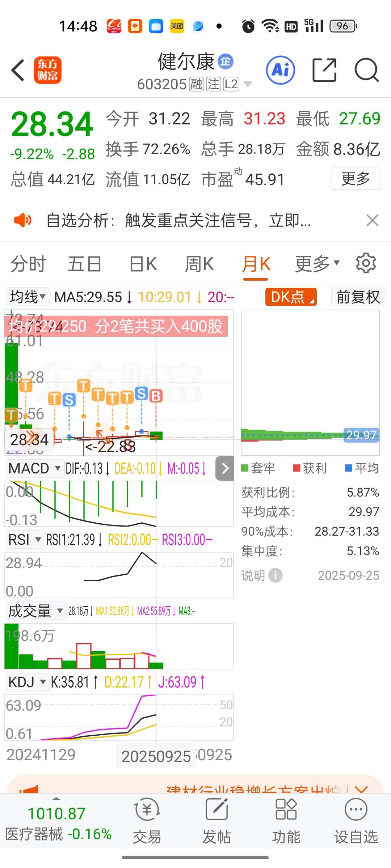Tap the 平均 blue legend swatch
Screen dimensions: 391x868
point(349,468)
